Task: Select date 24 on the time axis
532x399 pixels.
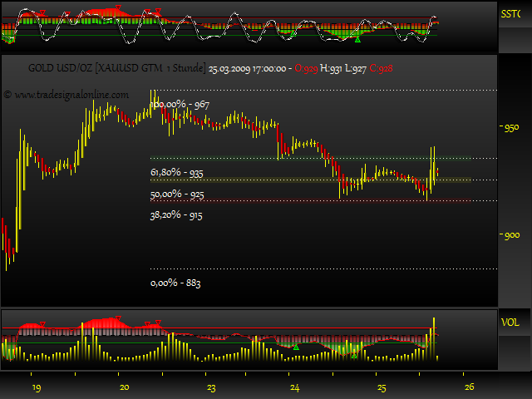Action: pyautogui.click(x=294, y=387)
